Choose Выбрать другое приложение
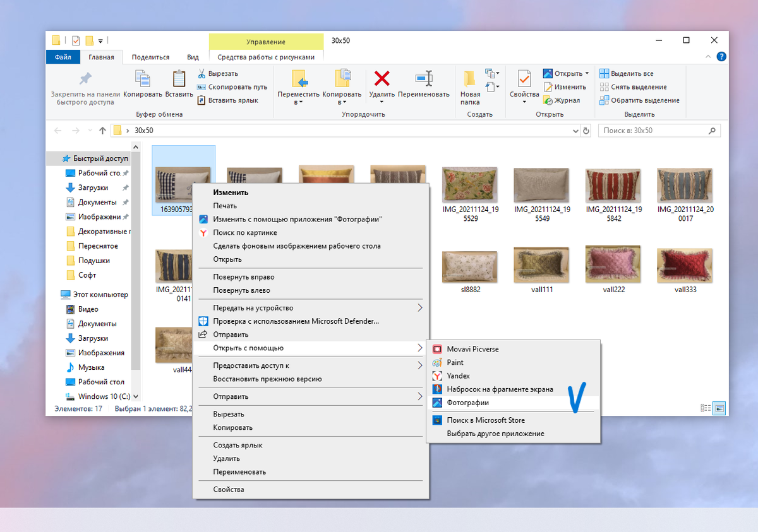The width and height of the screenshot is (758, 532). [x=514, y=434]
